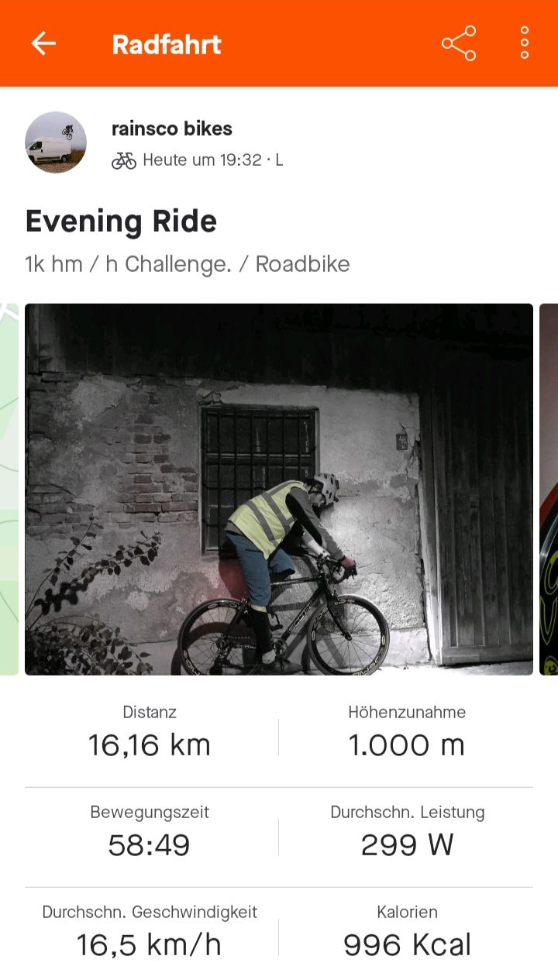Tap the Radfahrt header title
The height and width of the screenshot is (980, 558).
click(167, 44)
